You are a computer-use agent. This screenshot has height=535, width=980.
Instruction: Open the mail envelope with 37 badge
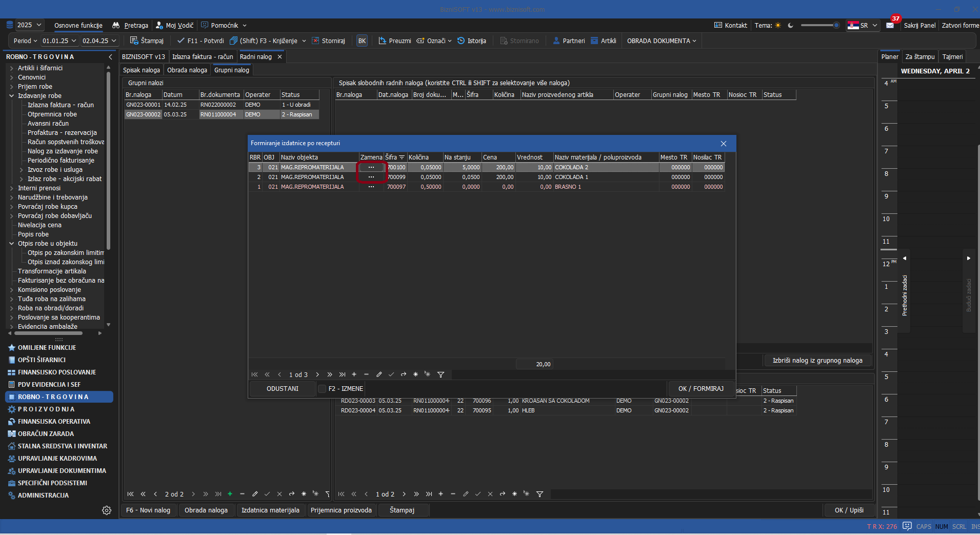pos(890,25)
